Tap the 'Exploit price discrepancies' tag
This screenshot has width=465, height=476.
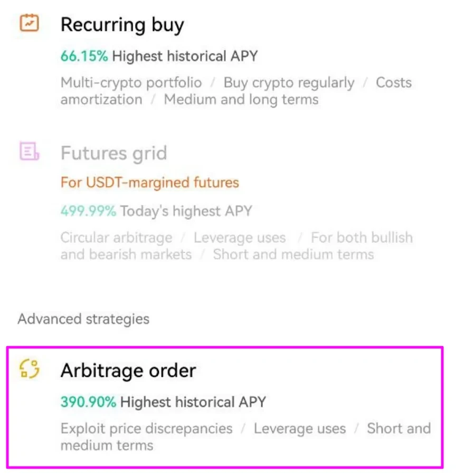(x=146, y=428)
